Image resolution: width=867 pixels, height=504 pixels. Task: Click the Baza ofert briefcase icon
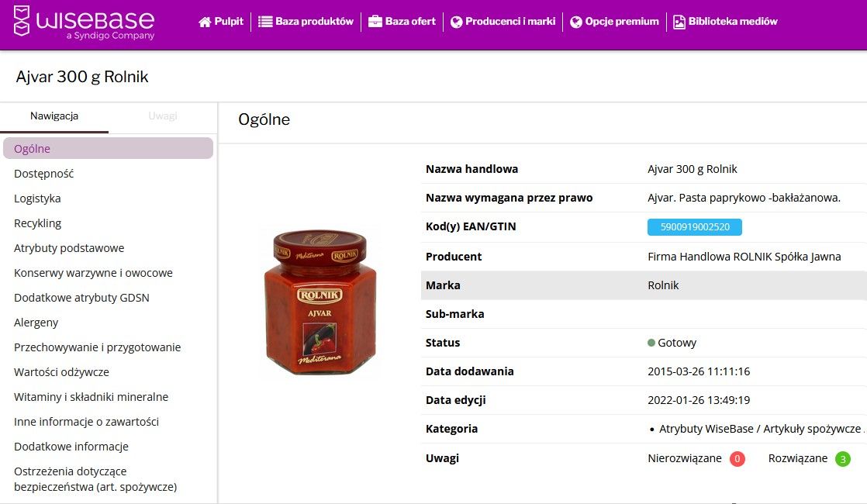coord(375,22)
